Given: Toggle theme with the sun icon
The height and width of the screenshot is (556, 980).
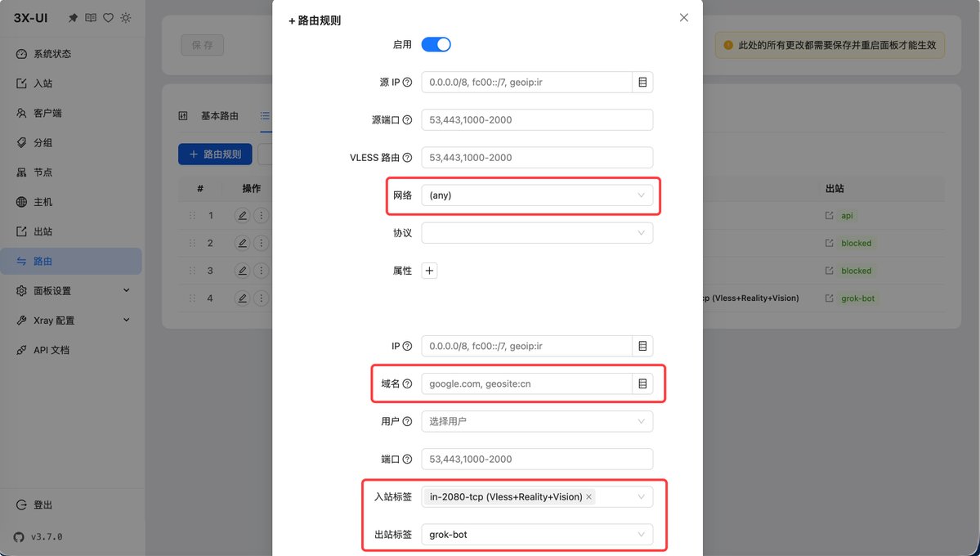Looking at the screenshot, I should 126,18.
